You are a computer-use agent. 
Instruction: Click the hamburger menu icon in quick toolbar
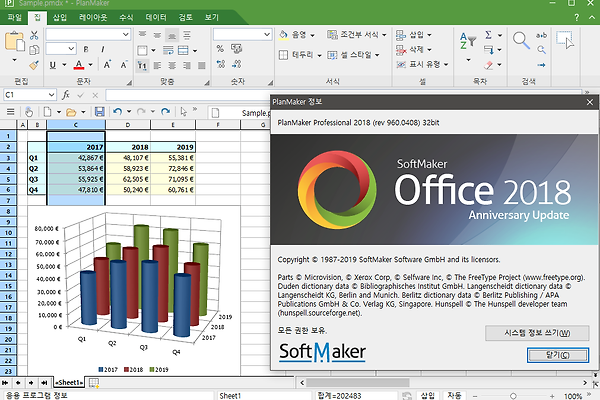(10, 112)
